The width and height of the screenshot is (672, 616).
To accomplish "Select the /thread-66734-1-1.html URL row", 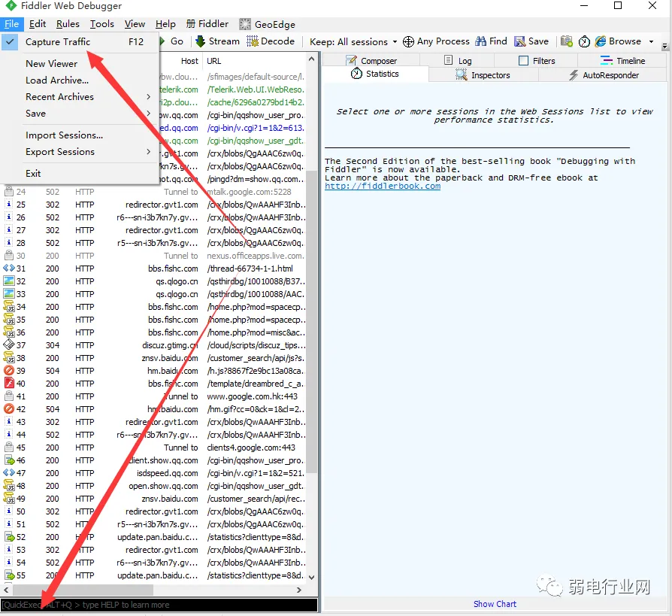I will 250,269.
